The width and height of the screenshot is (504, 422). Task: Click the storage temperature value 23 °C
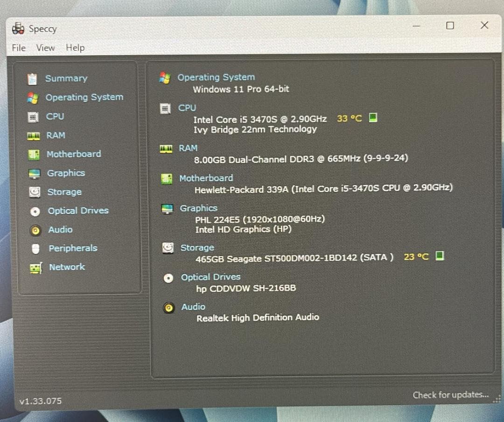(x=416, y=257)
